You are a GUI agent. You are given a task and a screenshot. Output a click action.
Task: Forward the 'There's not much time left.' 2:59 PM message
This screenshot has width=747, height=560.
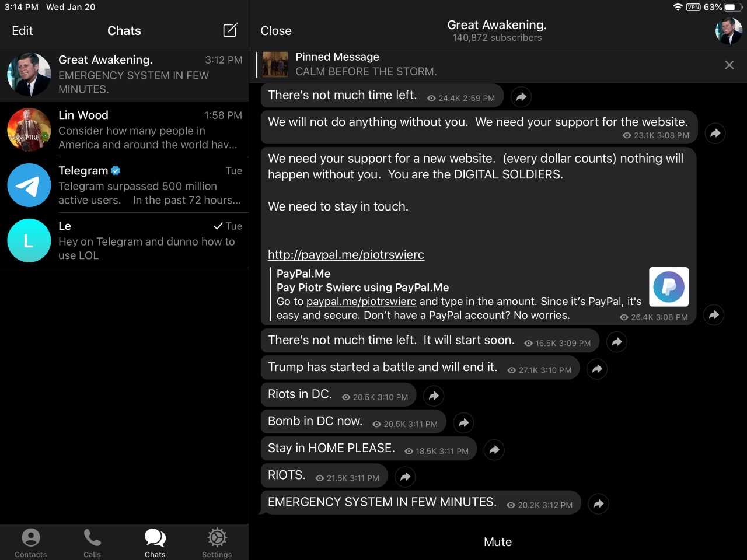(x=521, y=97)
